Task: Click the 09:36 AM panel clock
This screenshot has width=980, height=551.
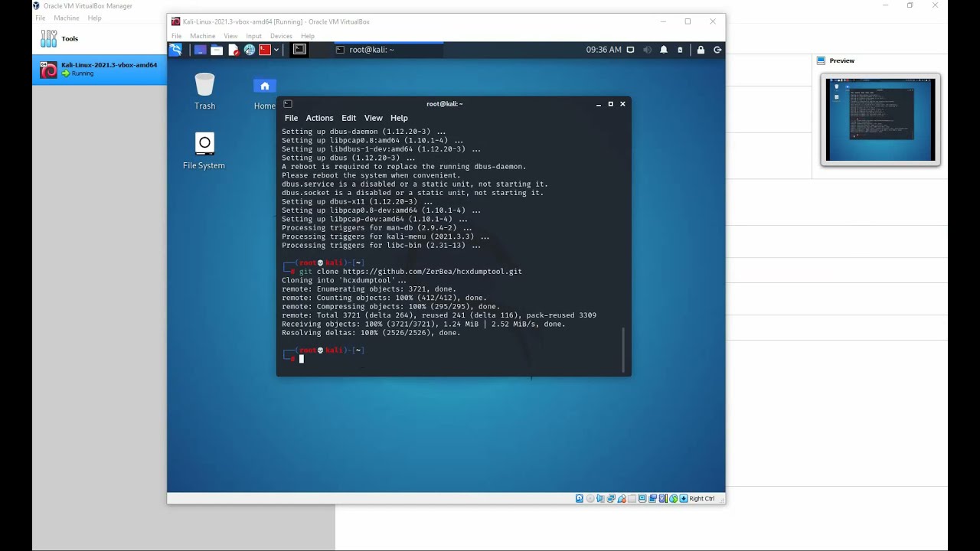Action: click(x=603, y=50)
